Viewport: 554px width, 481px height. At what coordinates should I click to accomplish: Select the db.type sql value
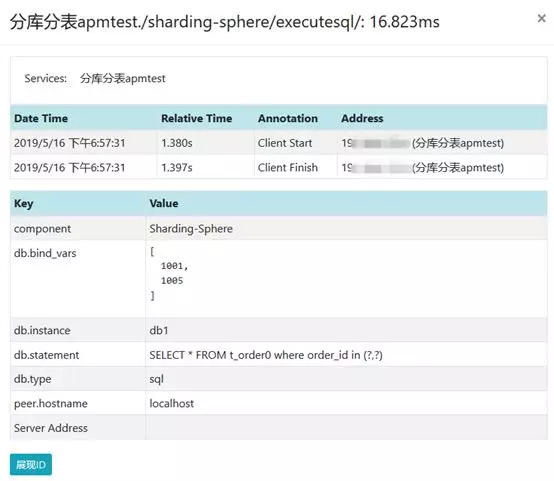pyautogui.click(x=157, y=379)
